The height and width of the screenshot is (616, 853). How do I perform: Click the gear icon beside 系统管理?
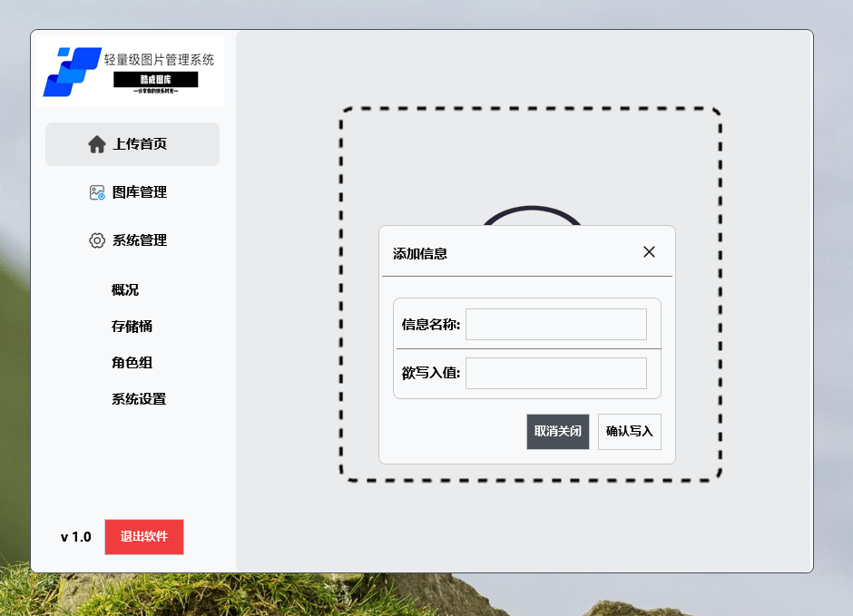click(x=97, y=240)
